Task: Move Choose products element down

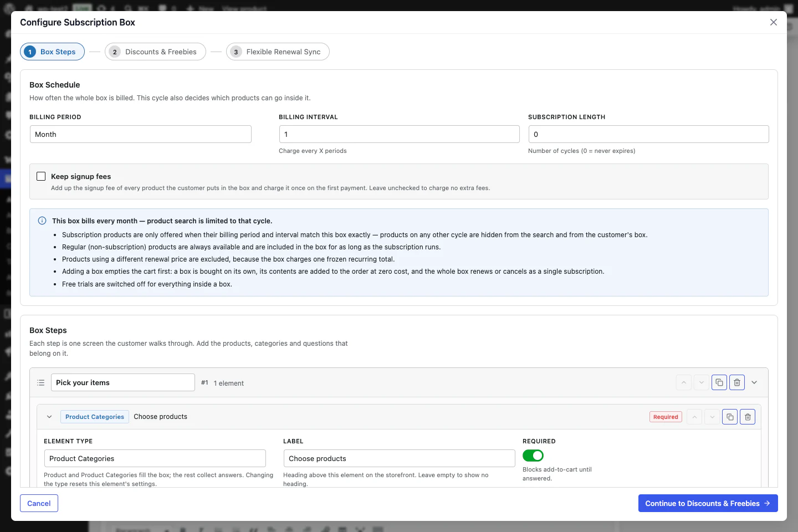Action: 712,417
